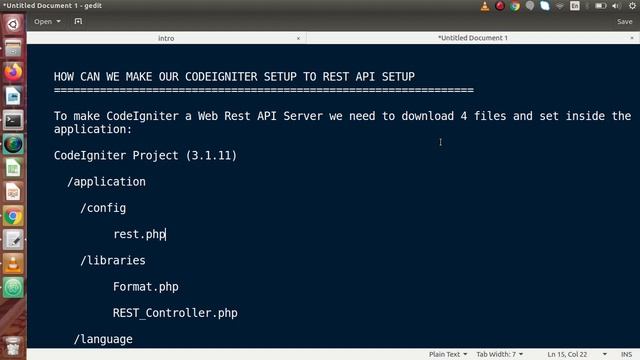
Task: Switch to Untitled Document 1 tab
Action: [473, 38]
